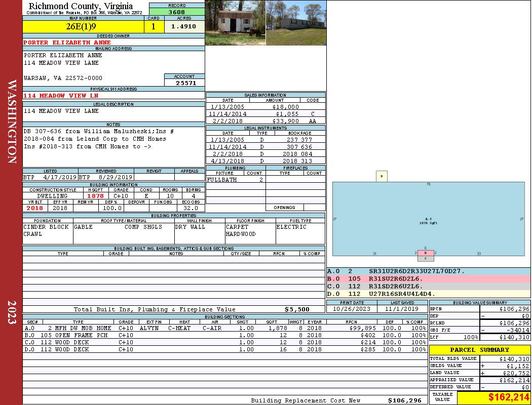Click the green record number 3608
The width and height of the screenshot is (532, 405).
point(177,12)
